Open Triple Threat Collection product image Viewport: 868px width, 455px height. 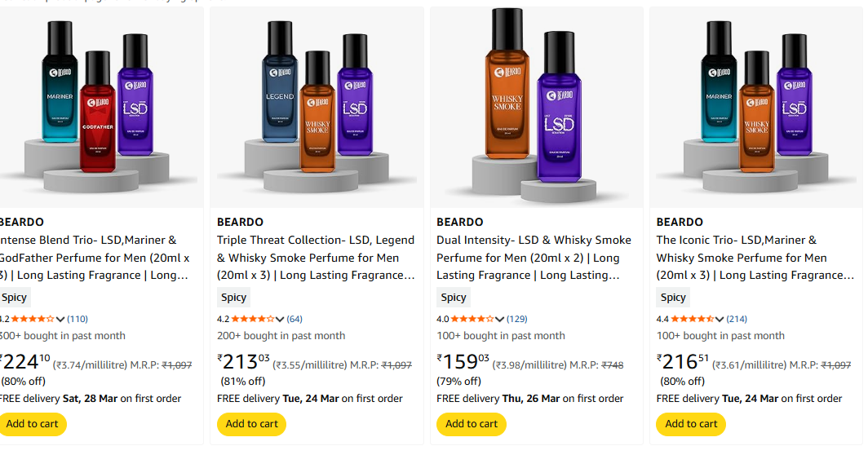click(317, 106)
